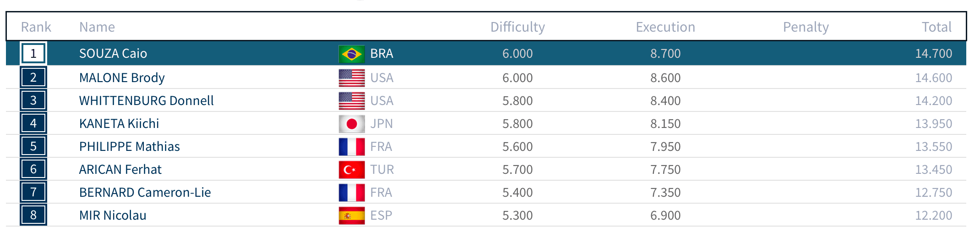The width and height of the screenshot is (980, 244).
Task: Click the Turkey flag icon
Action: coord(352,170)
